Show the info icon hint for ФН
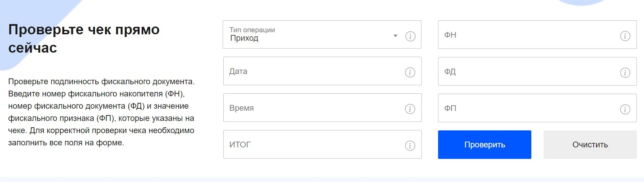This screenshot has width=644, height=182. point(625,36)
